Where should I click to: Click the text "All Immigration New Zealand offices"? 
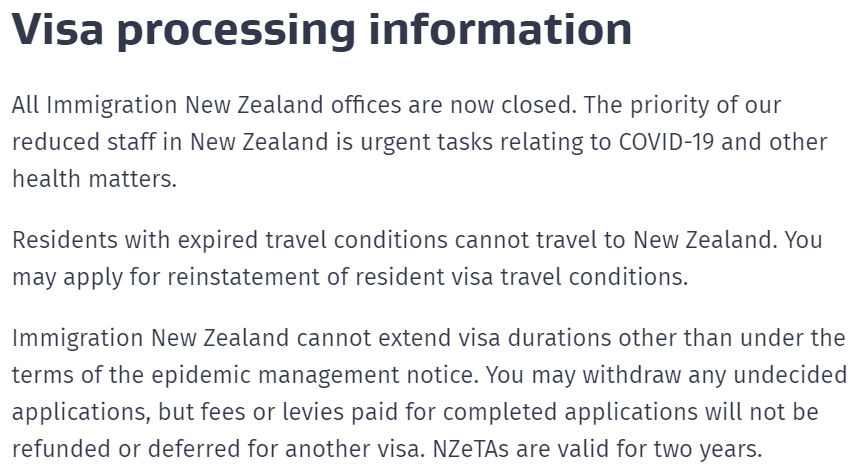(206, 106)
